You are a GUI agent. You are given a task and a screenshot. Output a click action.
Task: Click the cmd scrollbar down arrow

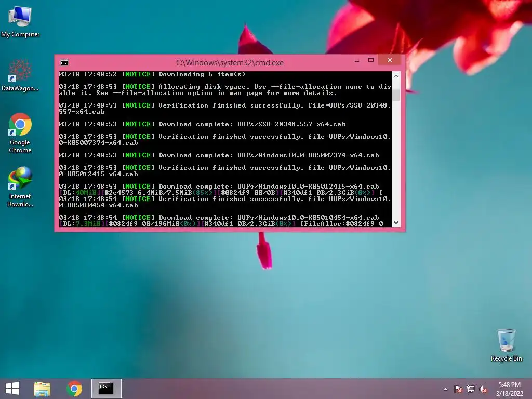pos(396,223)
